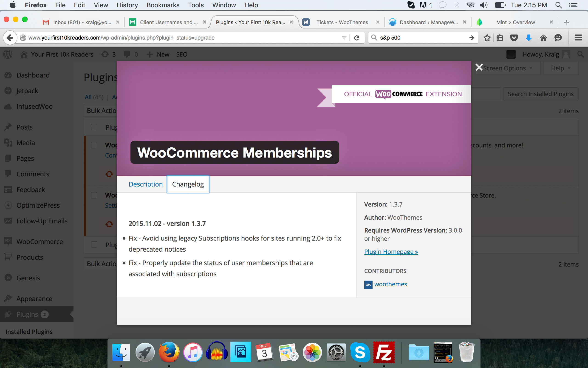Image resolution: width=588 pixels, height=368 pixels.
Task: Open the Hello chat smiley icon
Action: (x=558, y=38)
